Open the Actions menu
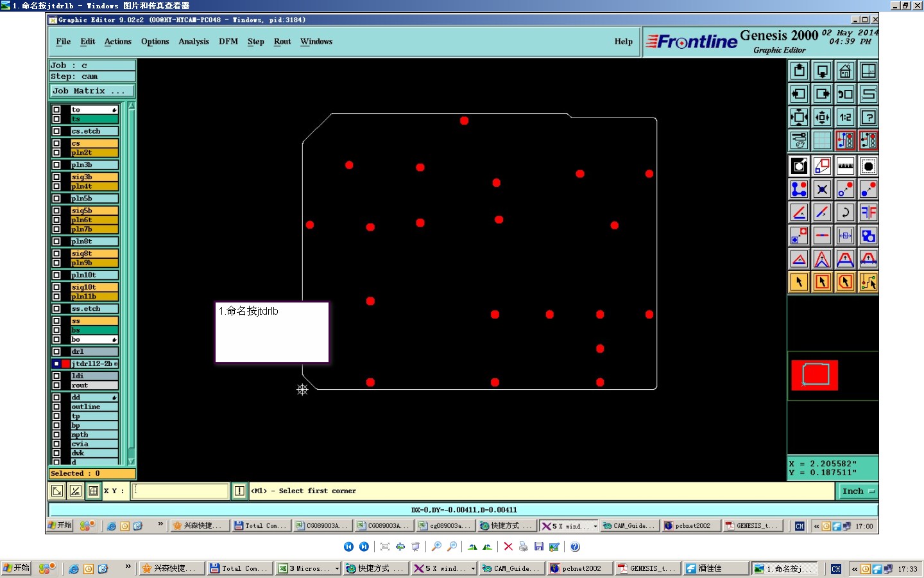This screenshot has width=924, height=578. [x=118, y=42]
